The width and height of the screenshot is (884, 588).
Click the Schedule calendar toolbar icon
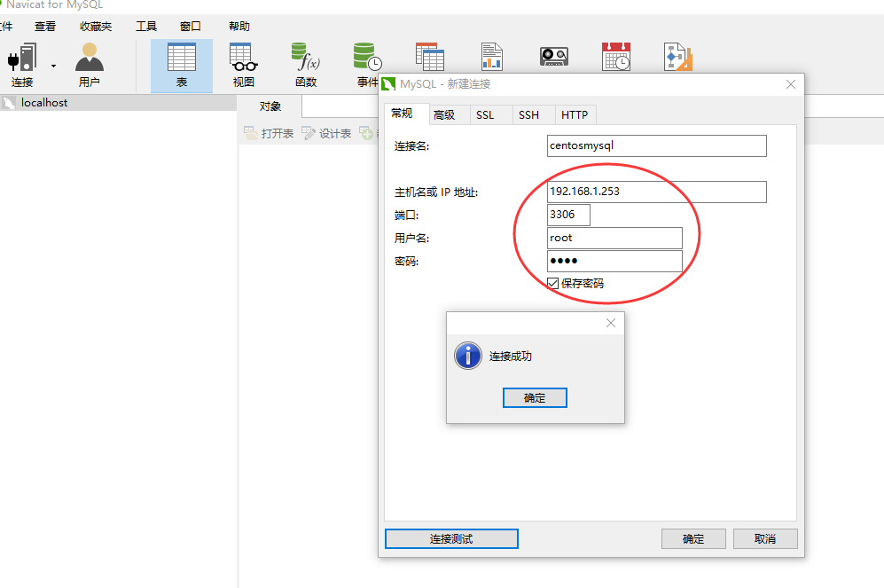tap(615, 57)
